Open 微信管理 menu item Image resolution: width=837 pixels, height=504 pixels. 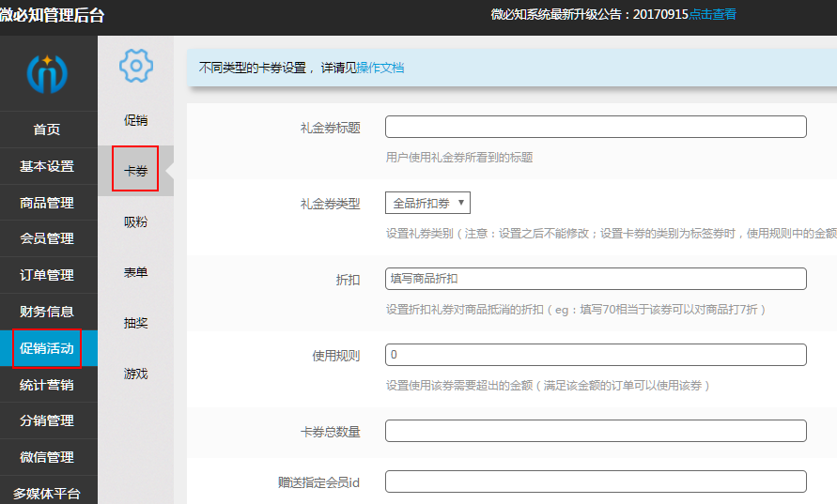(x=47, y=457)
